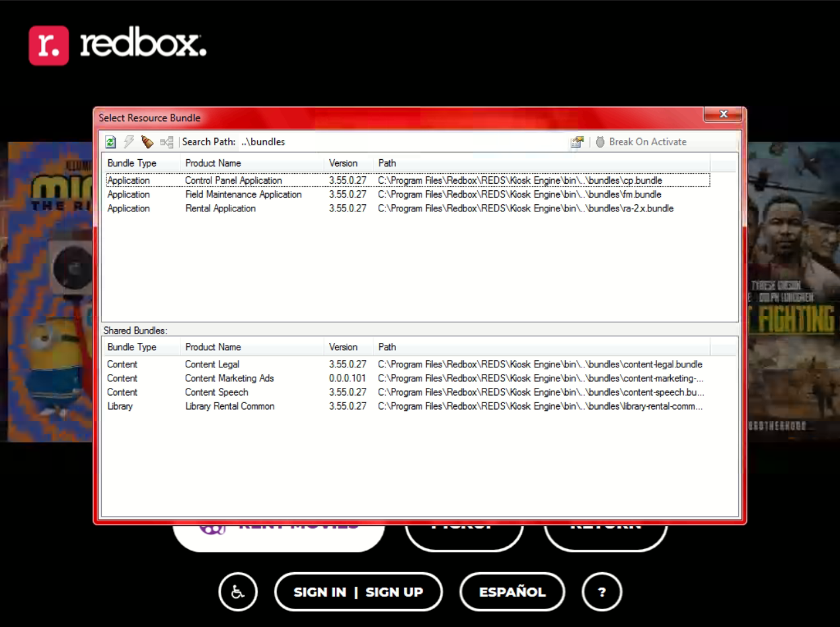
Task: Click the lightning bolt activate icon
Action: [x=129, y=141]
